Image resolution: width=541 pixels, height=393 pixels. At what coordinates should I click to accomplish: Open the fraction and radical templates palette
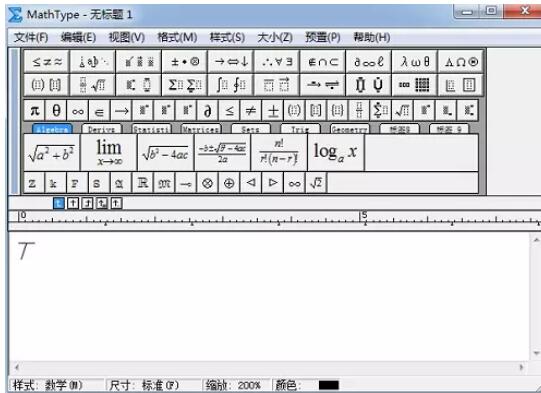[x=92, y=85]
